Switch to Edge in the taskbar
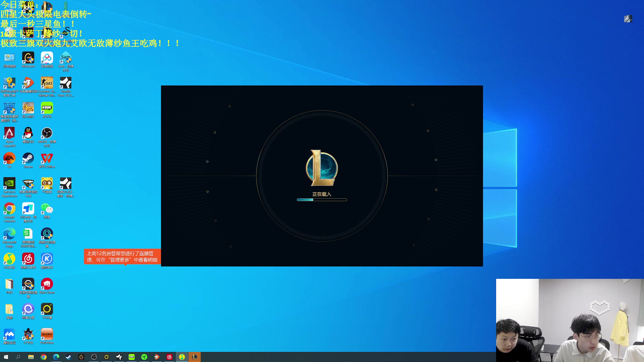The image size is (644, 362). click(56, 357)
